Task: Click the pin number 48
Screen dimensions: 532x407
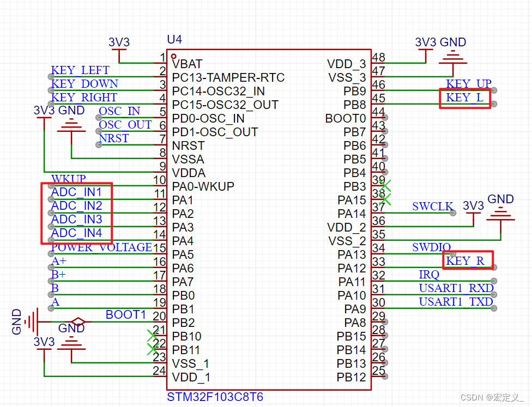Action: pos(379,57)
